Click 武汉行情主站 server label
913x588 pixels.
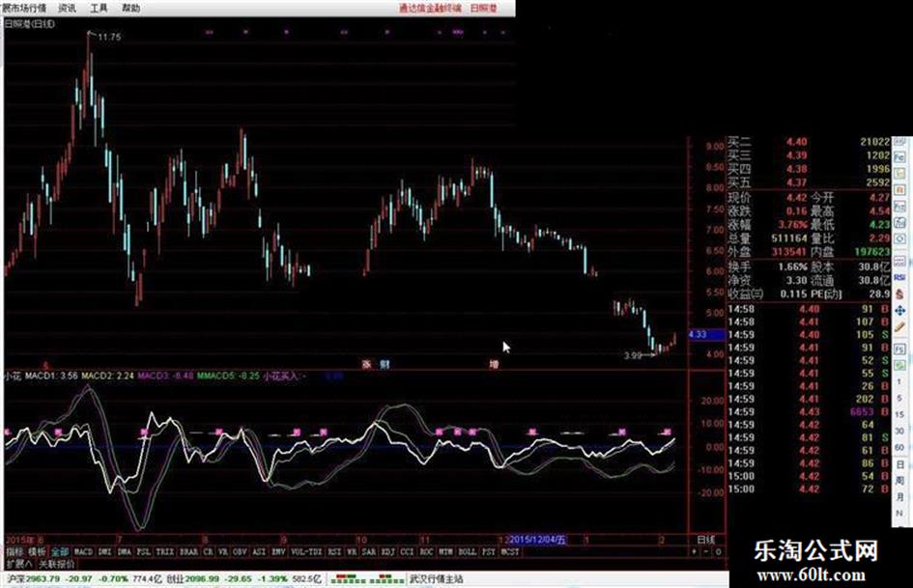437,579
